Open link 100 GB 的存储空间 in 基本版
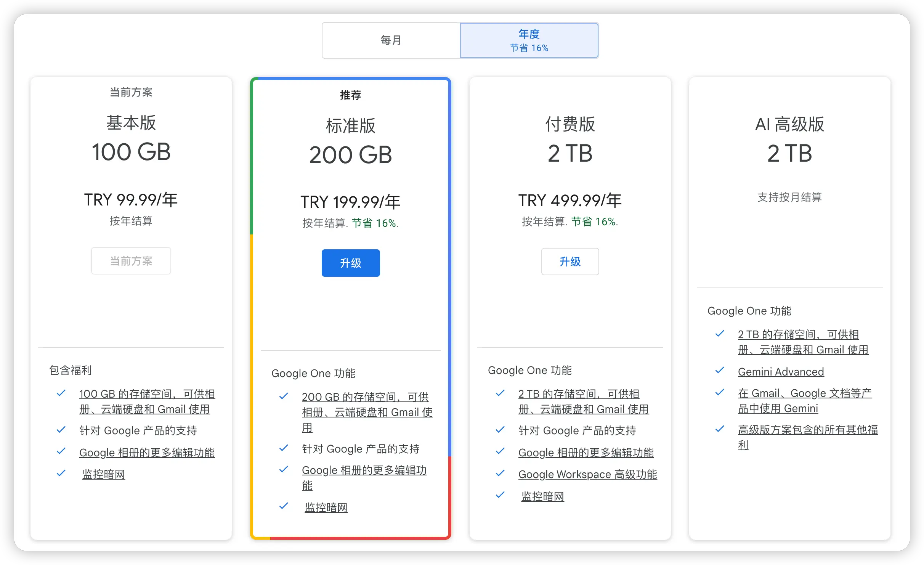 point(147,401)
